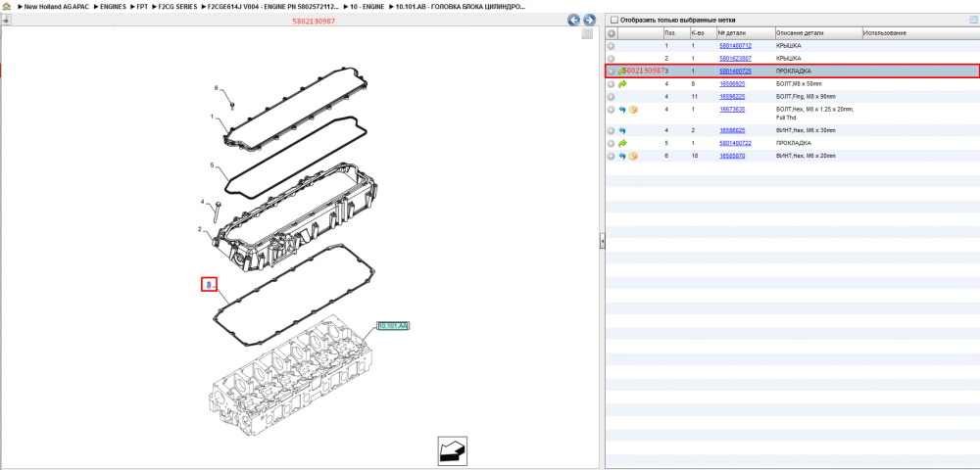Sort by '№ детали' column header
Screen dimensions: 980x470
pyautogui.click(x=745, y=33)
